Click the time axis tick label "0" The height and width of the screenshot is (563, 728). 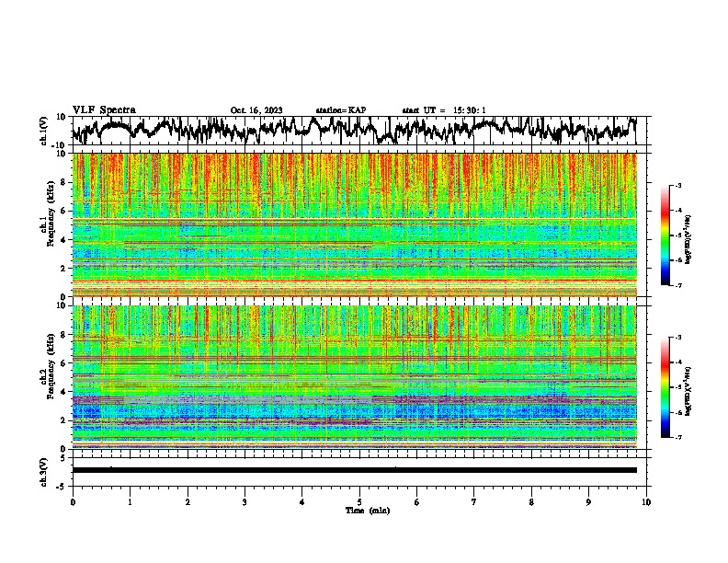click(x=73, y=502)
